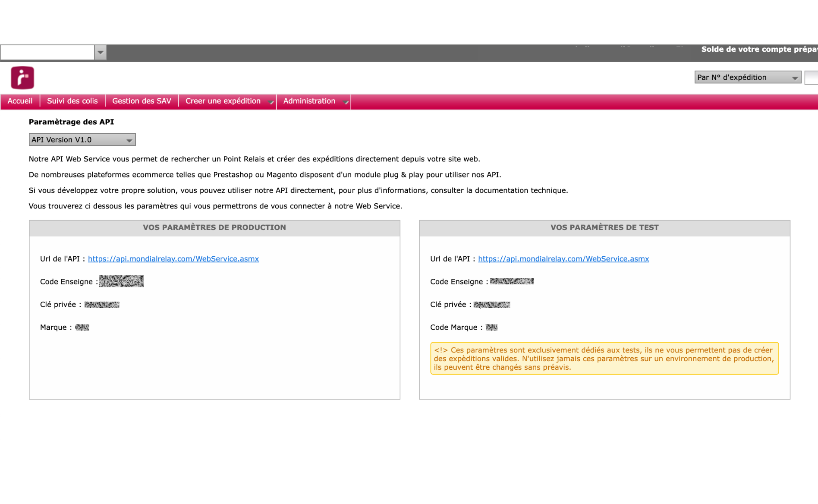818x504 pixels.
Task: Expand the Administration dropdown arrow
Action: (346, 103)
